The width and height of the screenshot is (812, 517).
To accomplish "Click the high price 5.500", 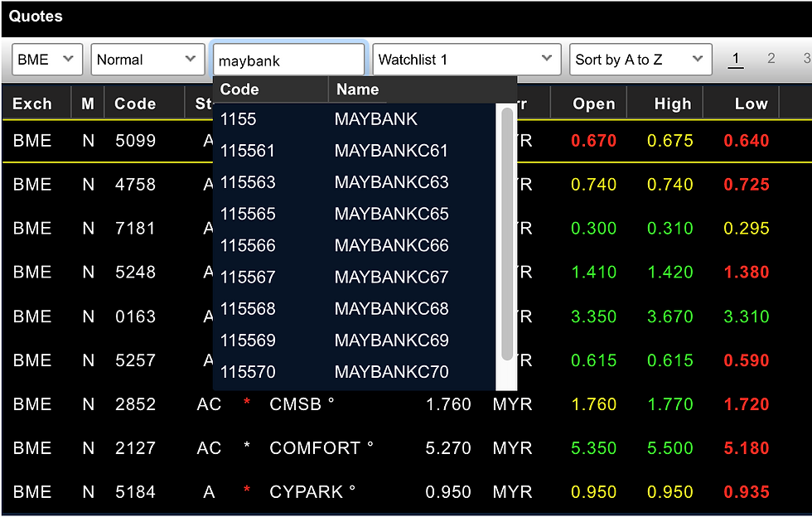I will click(x=670, y=448).
